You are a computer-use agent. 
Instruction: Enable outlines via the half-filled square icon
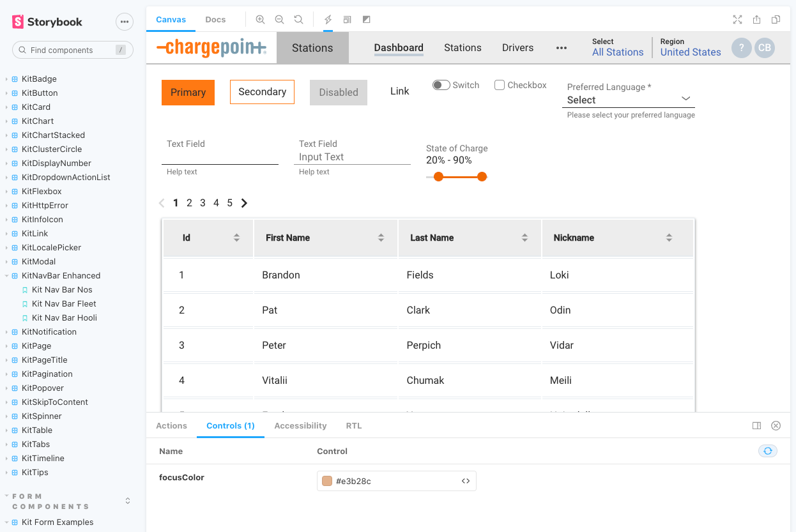tap(366, 19)
